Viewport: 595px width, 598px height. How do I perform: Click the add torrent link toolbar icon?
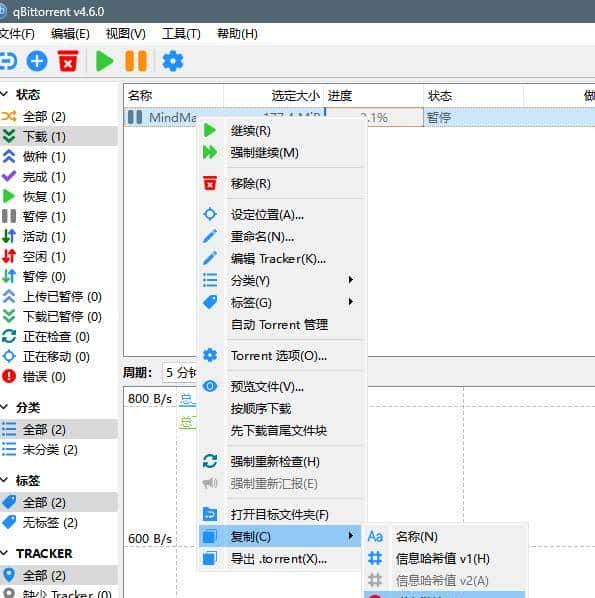click(x=8, y=61)
